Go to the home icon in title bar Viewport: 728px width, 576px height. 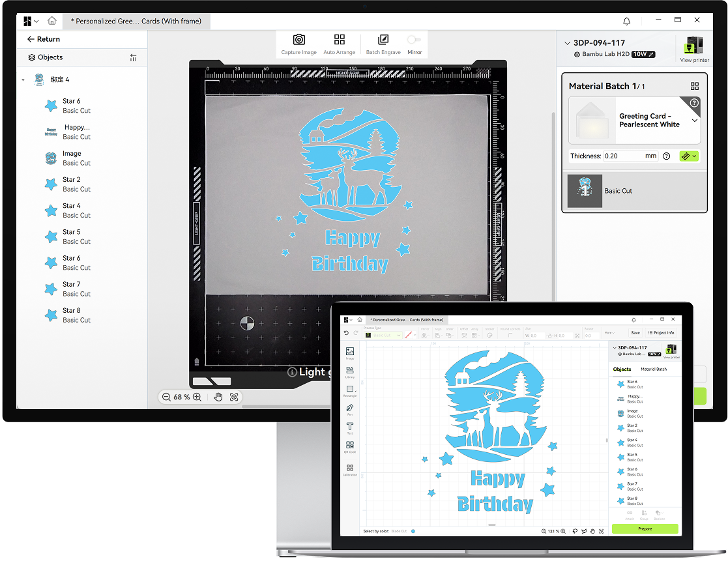(52, 21)
